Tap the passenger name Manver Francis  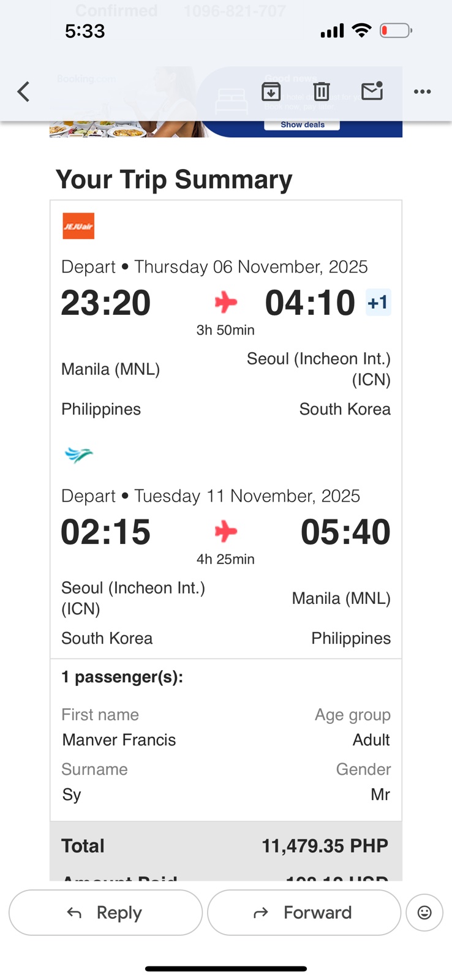point(119,740)
